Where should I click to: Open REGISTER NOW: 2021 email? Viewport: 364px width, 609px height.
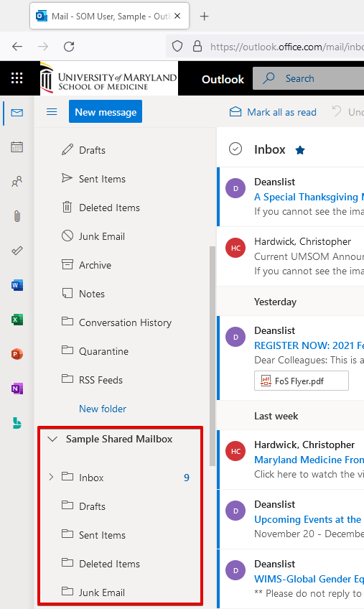click(x=291, y=358)
